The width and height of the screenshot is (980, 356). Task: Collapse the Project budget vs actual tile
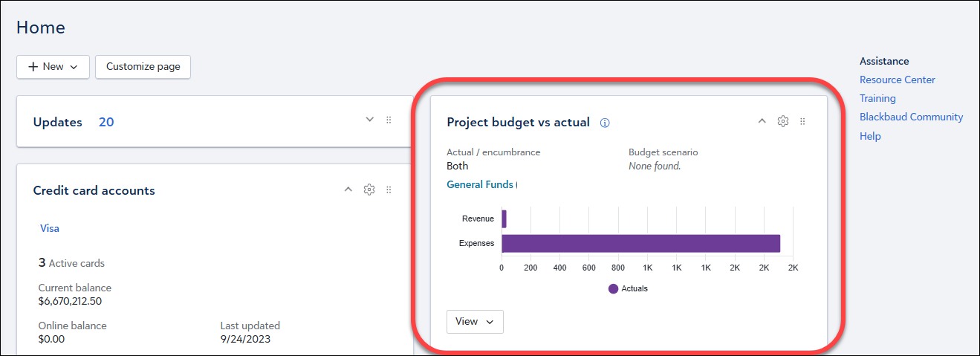point(762,121)
